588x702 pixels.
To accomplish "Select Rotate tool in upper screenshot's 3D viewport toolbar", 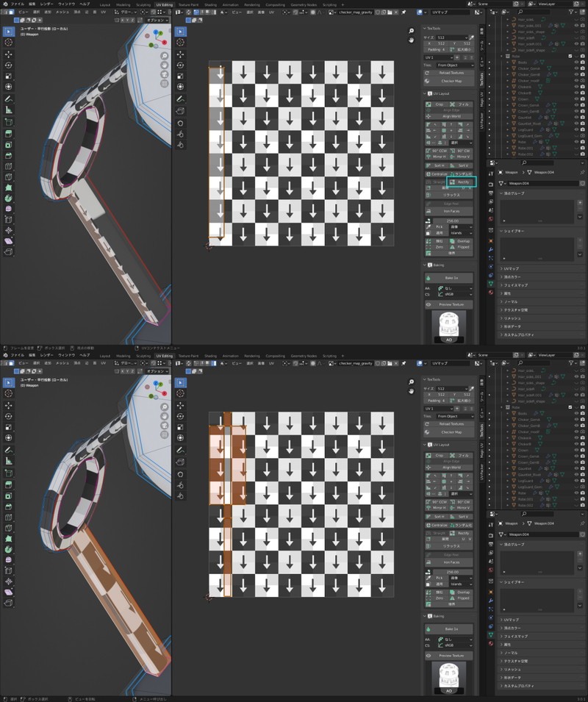I will [x=9, y=65].
